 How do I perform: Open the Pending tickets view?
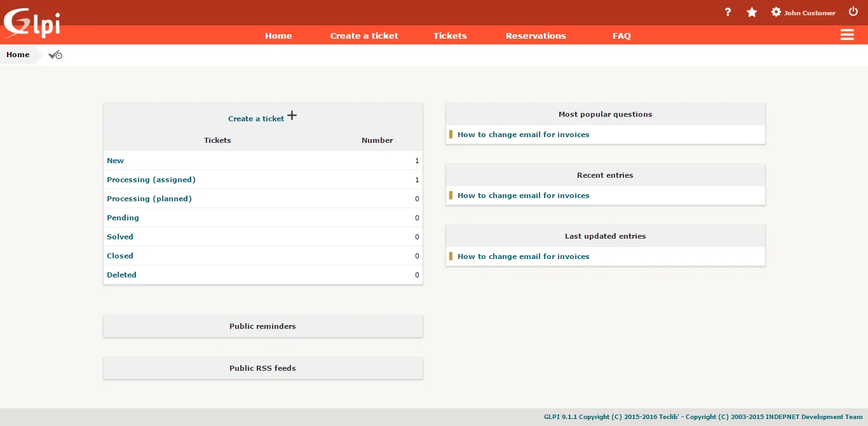(123, 218)
